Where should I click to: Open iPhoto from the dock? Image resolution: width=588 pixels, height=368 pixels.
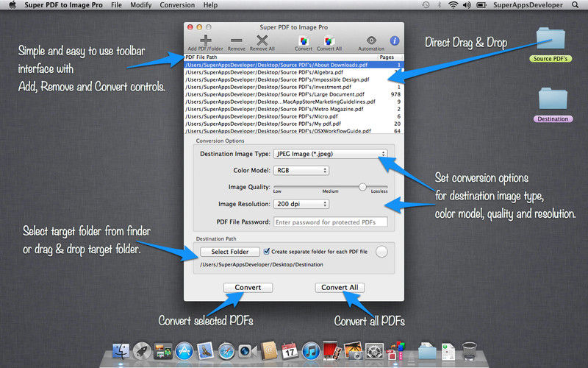353,352
